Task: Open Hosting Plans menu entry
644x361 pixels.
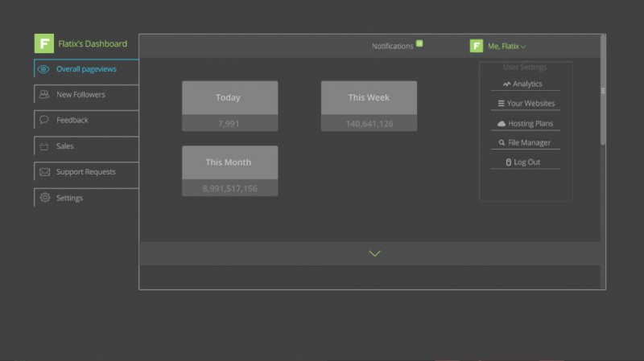Action: tap(525, 124)
